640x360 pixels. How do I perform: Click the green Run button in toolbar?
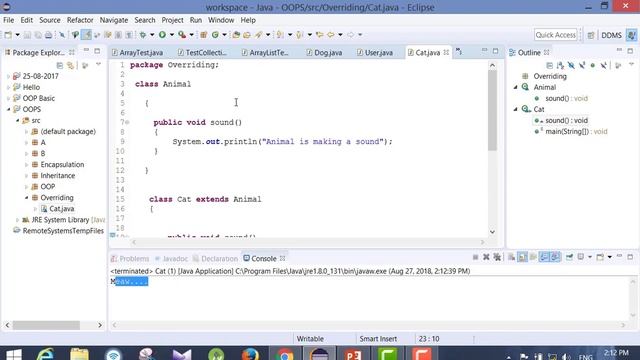[162, 35]
